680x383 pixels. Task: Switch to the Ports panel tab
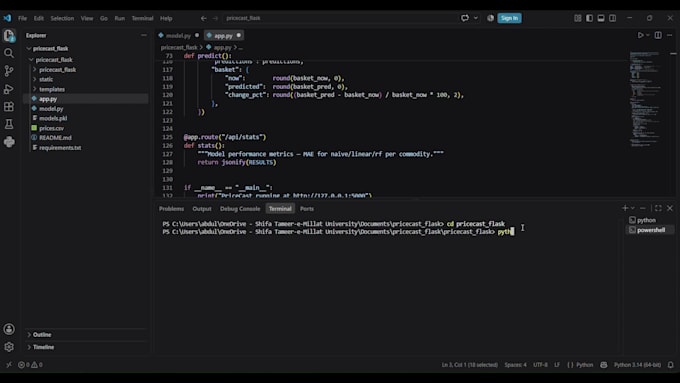(307, 209)
